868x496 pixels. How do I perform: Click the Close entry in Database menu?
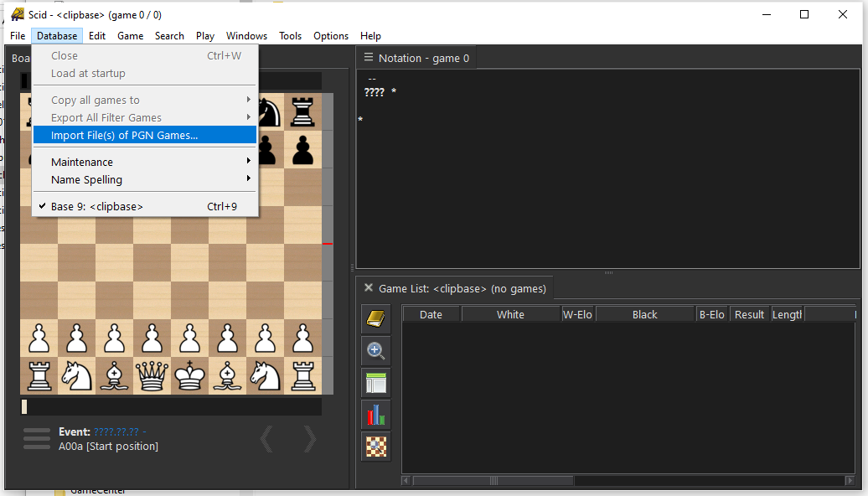click(145, 56)
